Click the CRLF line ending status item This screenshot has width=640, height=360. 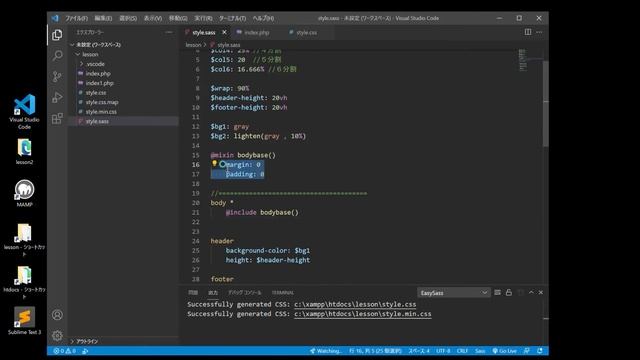pos(462,351)
